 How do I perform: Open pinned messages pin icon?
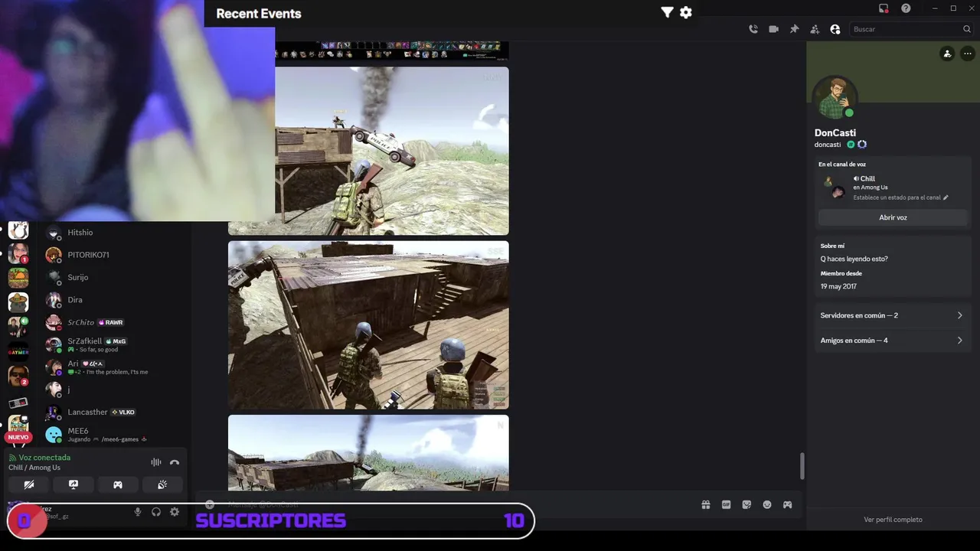click(794, 29)
